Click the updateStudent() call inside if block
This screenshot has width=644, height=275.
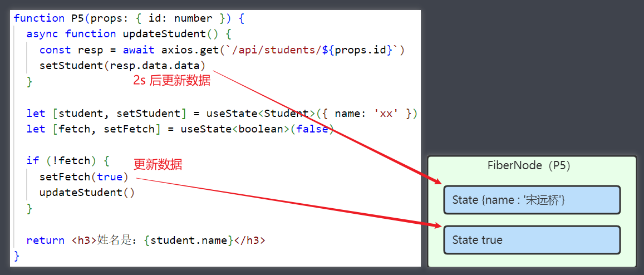click(87, 193)
